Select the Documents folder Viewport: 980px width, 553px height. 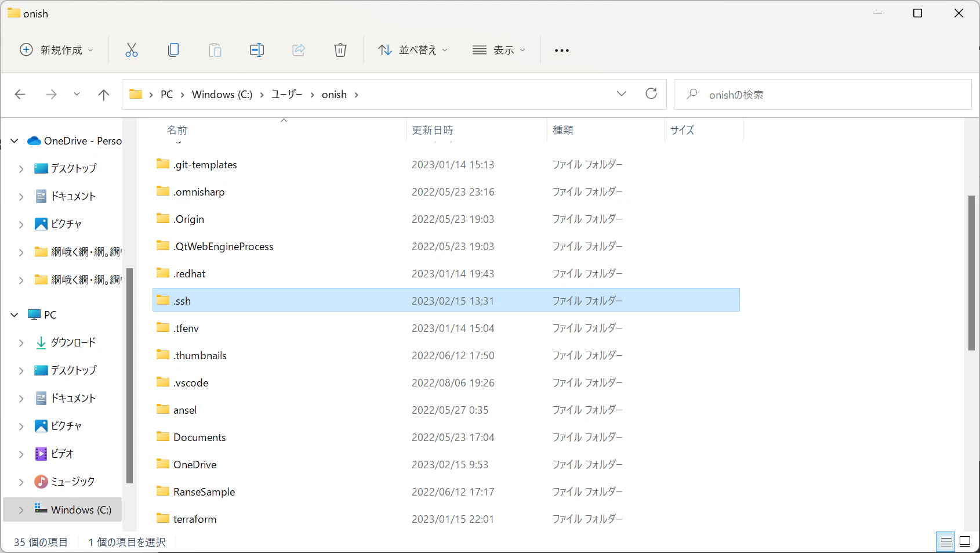(446, 437)
